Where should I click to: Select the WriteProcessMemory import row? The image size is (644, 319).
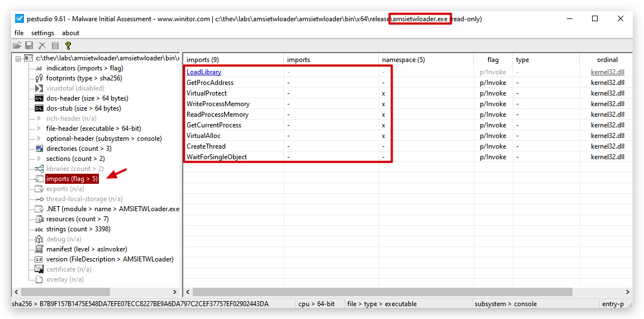point(408,104)
